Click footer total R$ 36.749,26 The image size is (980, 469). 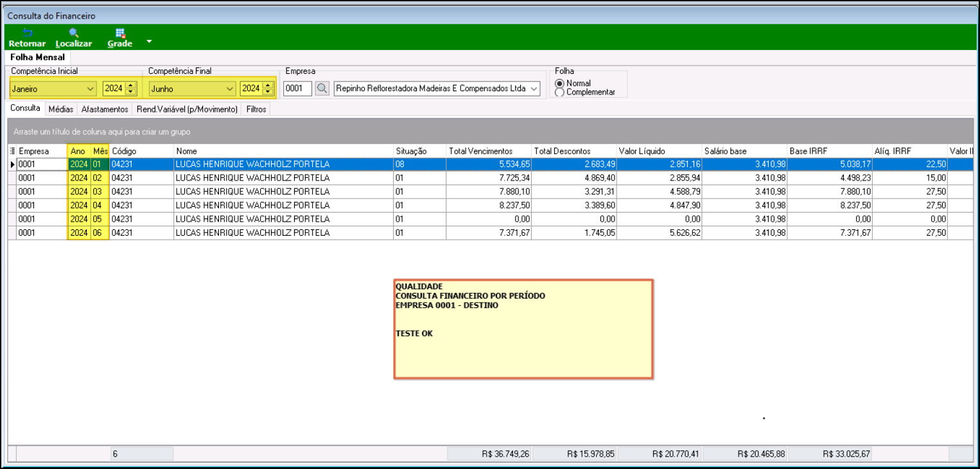click(x=489, y=454)
